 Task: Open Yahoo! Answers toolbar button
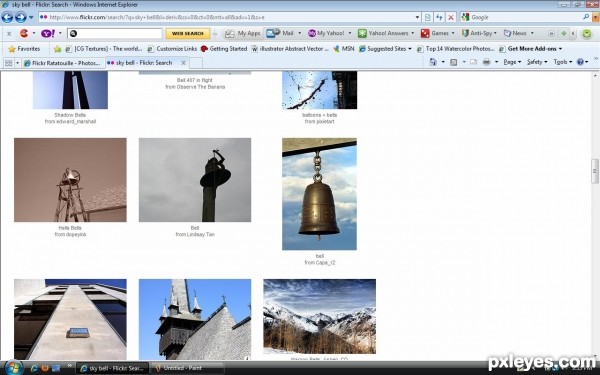(383, 33)
